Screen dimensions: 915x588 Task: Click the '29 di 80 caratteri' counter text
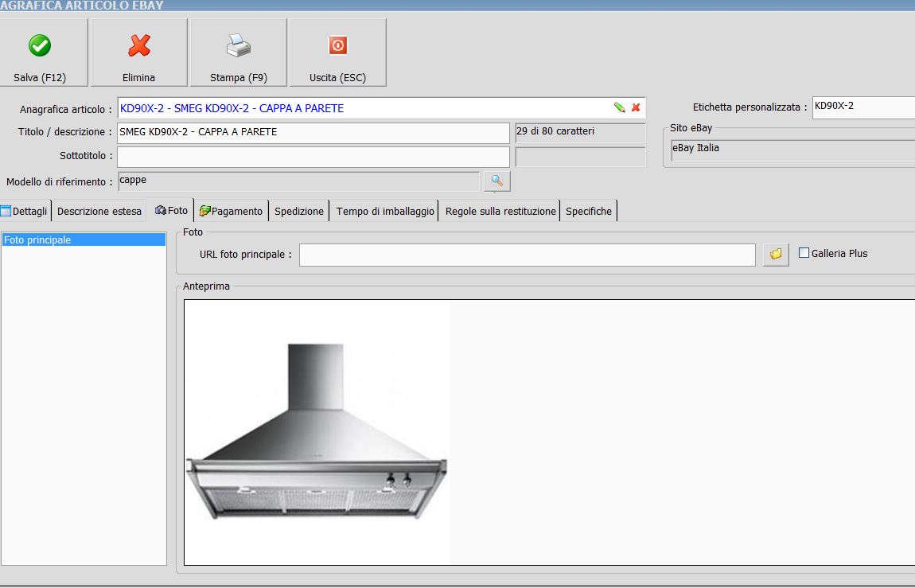click(x=555, y=131)
